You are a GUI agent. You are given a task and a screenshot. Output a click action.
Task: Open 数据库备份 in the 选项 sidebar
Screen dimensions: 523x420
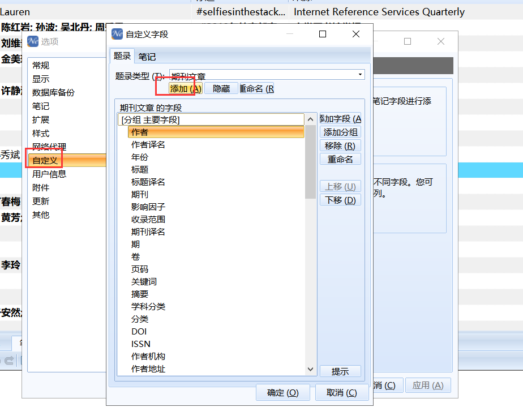[53, 92]
